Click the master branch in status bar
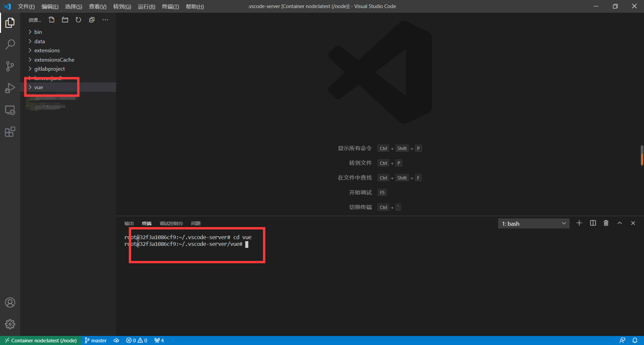Screen dimensions: 644x345 pyautogui.click(x=96, y=340)
